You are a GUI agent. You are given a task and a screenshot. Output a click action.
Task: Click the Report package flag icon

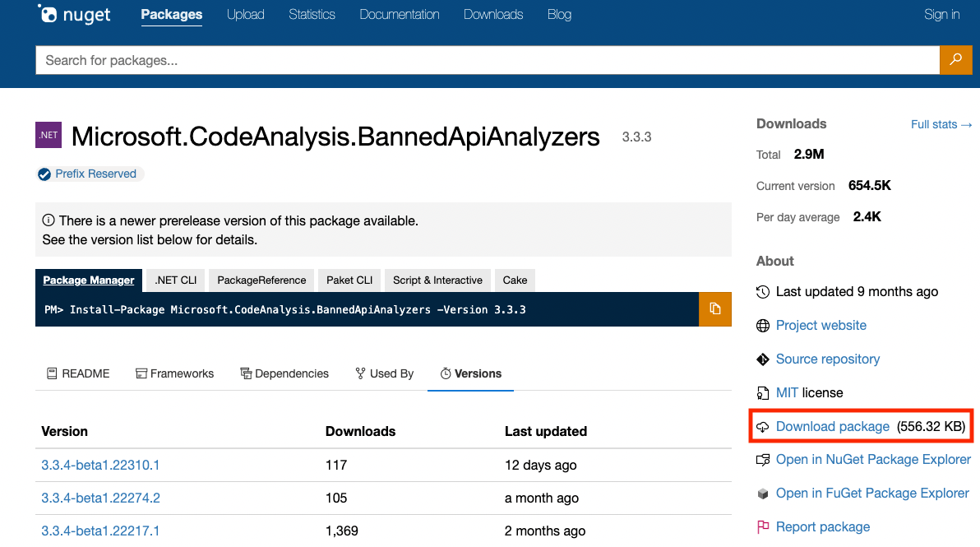762,527
